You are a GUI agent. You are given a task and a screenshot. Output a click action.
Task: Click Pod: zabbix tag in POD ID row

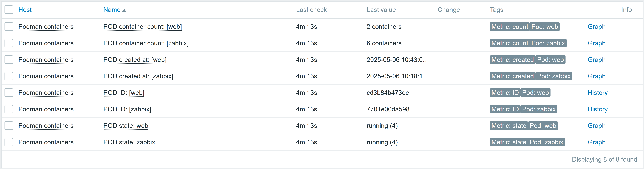click(x=539, y=109)
